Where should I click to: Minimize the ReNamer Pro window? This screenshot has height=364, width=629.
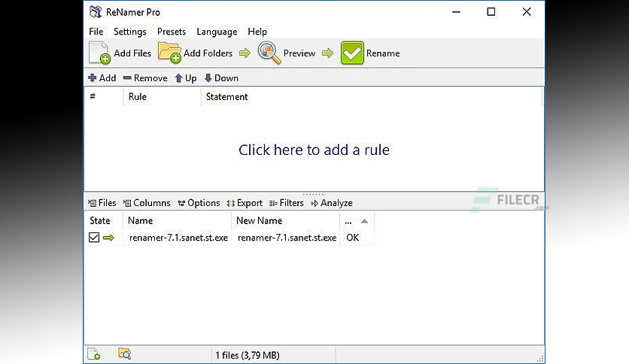click(456, 11)
